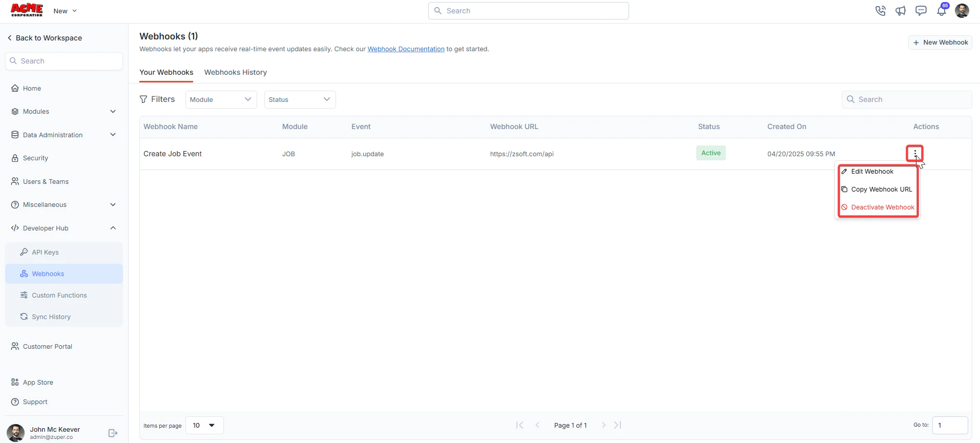Screen dimensions: 980x443
Task: Open the chat messages icon
Action: tap(921, 11)
